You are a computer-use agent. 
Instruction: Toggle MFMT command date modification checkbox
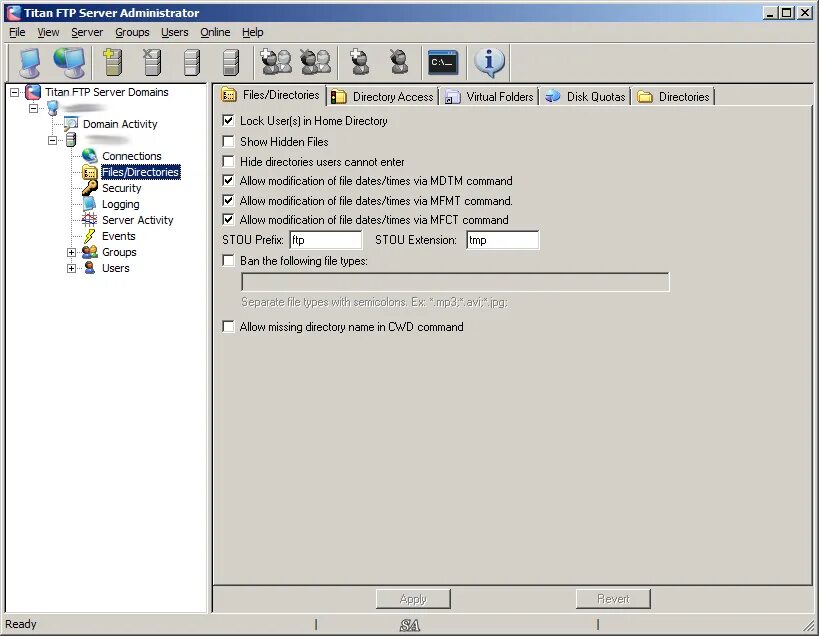(228, 201)
